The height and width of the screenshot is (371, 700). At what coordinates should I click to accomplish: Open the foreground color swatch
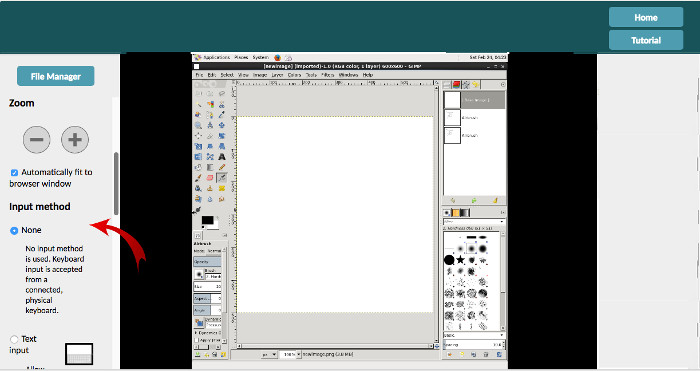coord(207,220)
